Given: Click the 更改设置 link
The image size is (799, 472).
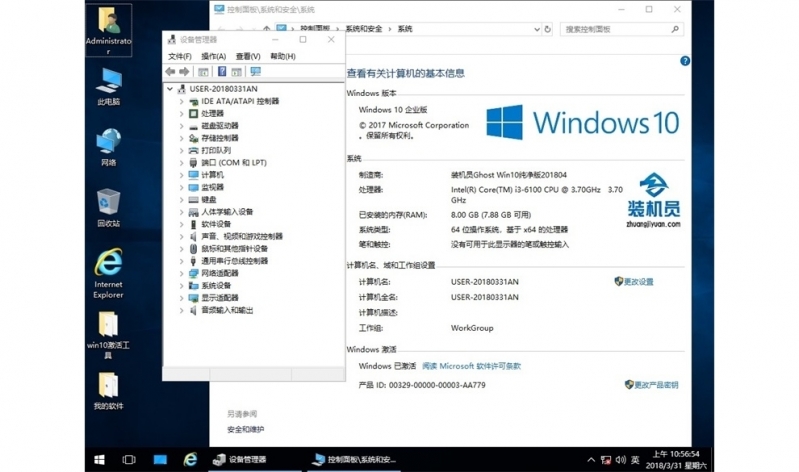Looking at the screenshot, I should pos(638,282).
